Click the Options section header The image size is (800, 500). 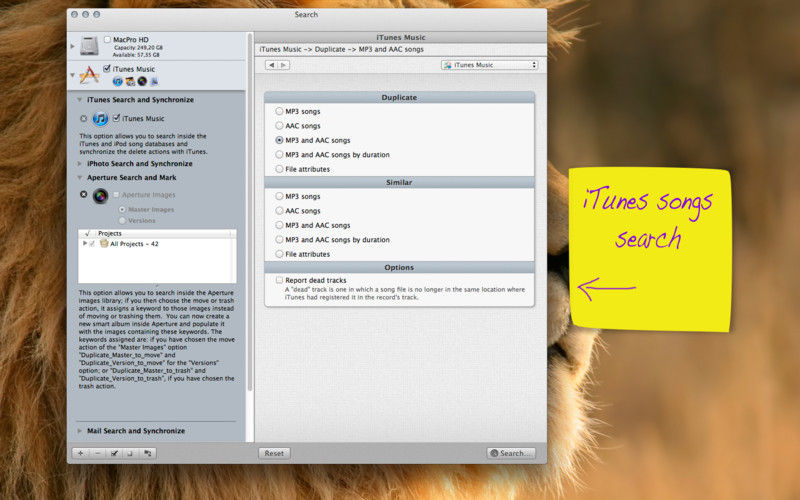(399, 267)
